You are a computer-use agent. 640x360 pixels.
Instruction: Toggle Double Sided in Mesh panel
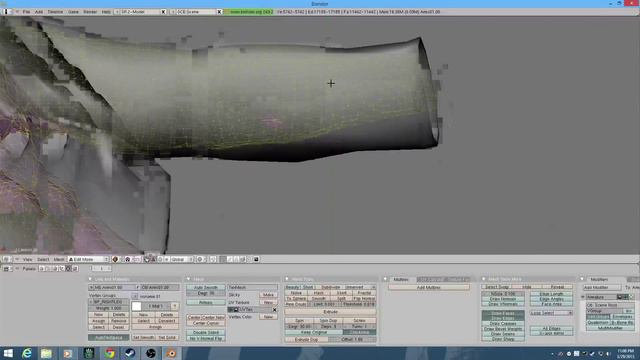pos(206,333)
